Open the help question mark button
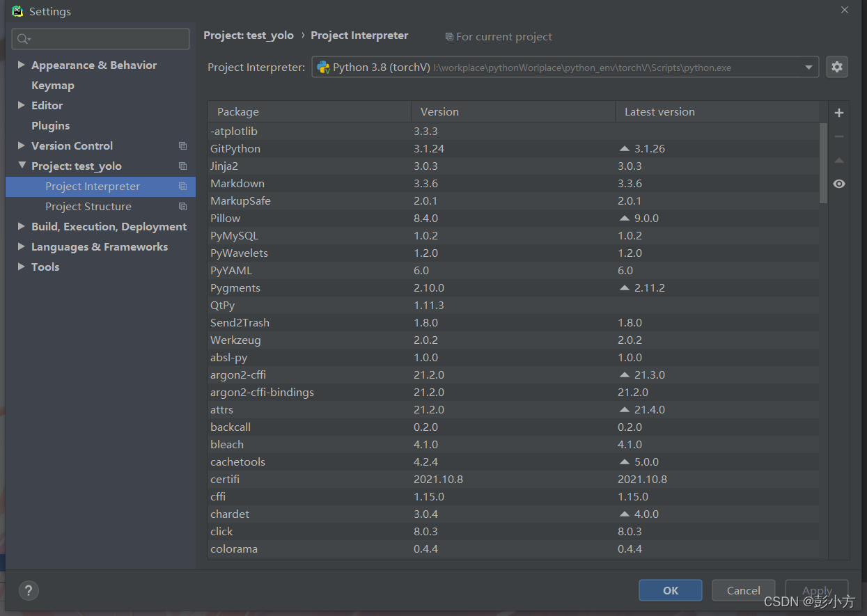Viewport: 867px width, 616px height. pyautogui.click(x=29, y=591)
